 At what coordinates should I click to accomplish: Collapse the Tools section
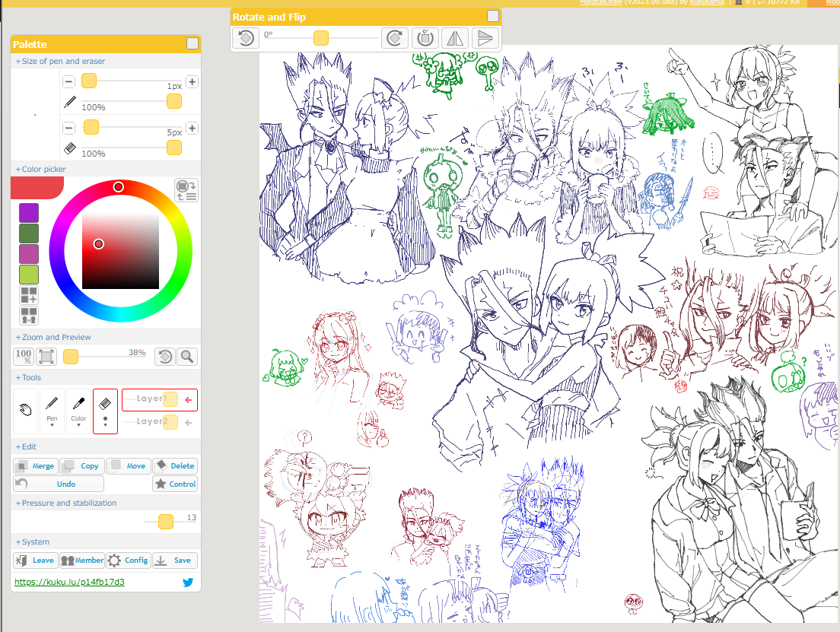tap(28, 377)
